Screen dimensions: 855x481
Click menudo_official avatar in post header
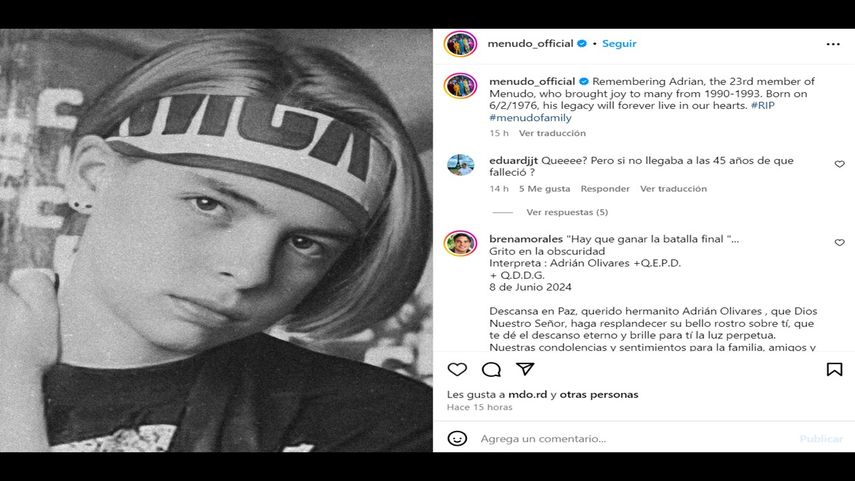[460, 44]
